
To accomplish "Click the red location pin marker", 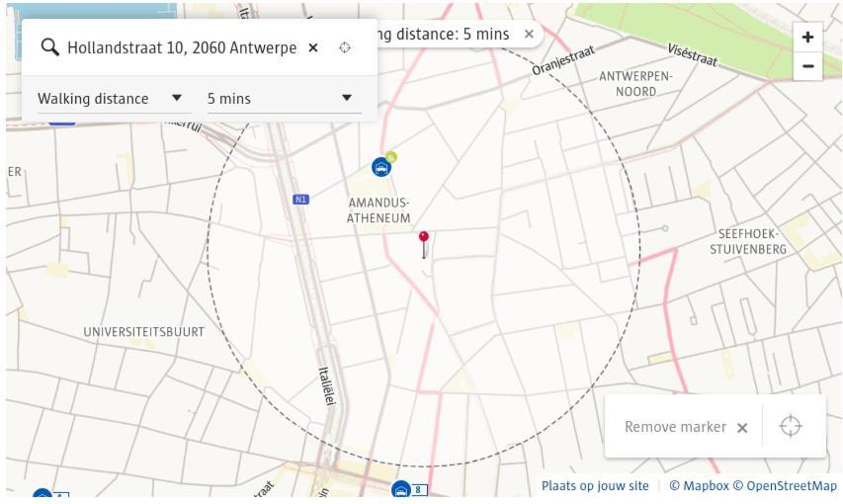I will [424, 239].
